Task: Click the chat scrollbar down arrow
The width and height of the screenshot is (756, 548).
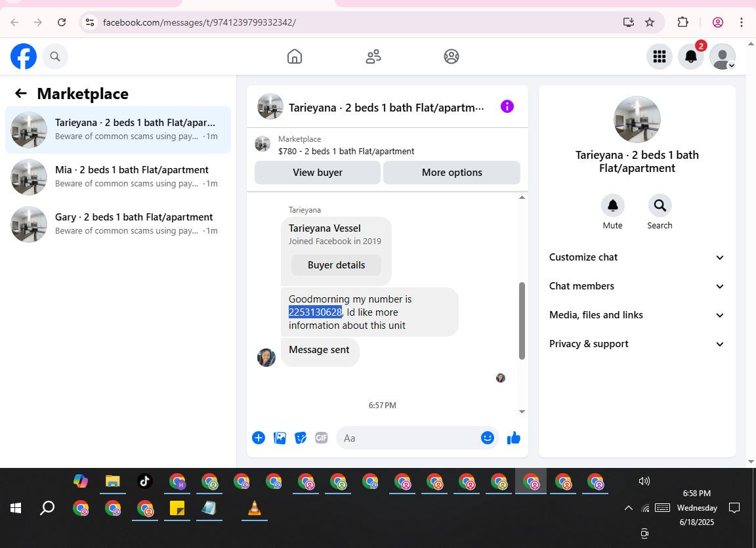Action: click(522, 411)
